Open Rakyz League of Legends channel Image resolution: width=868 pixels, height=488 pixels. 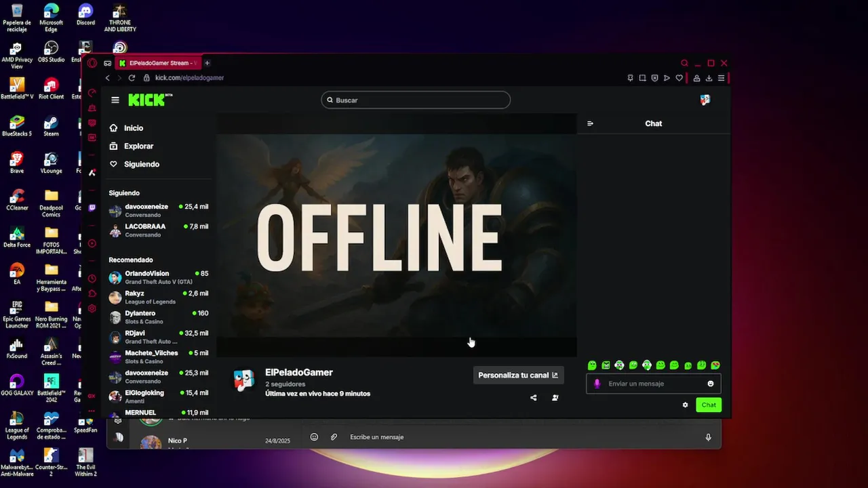point(159,297)
